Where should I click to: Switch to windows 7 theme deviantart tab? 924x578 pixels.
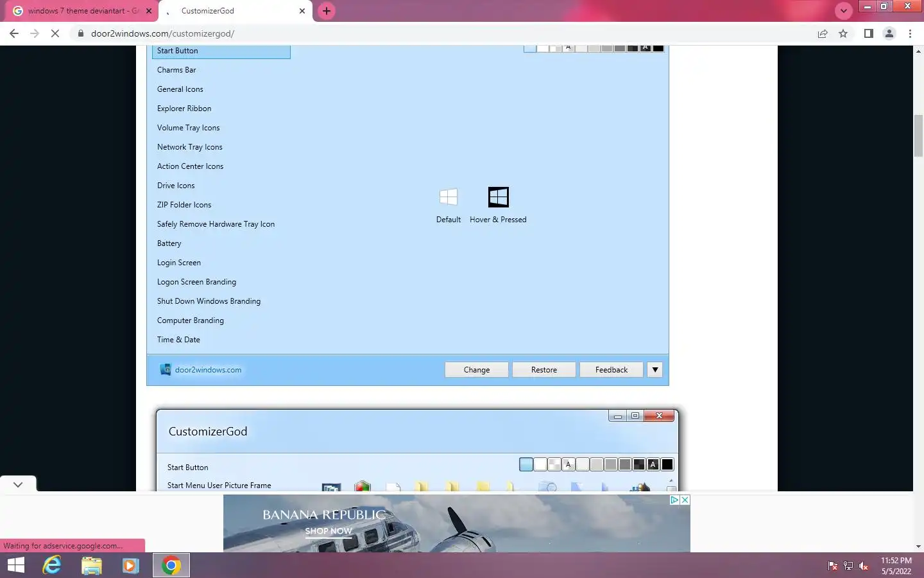pyautogui.click(x=83, y=11)
